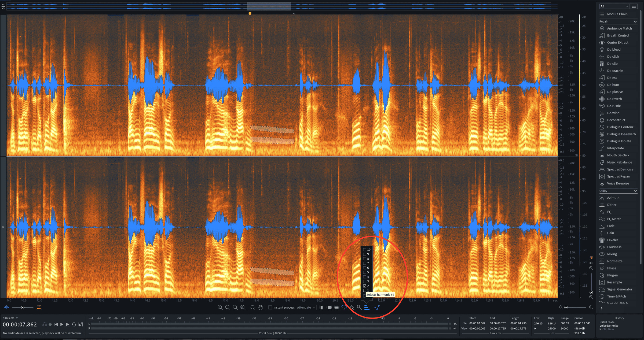Click the orange playhead marker on timeline
Screen dimensions: 644x340
point(250,13)
